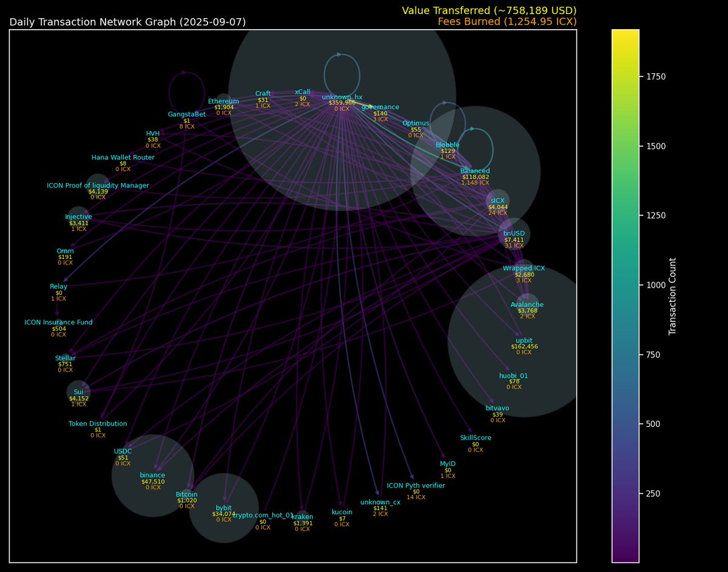Click the 'kucoin' node label
Image resolution: width=728 pixels, height=572 pixels.
342,512
